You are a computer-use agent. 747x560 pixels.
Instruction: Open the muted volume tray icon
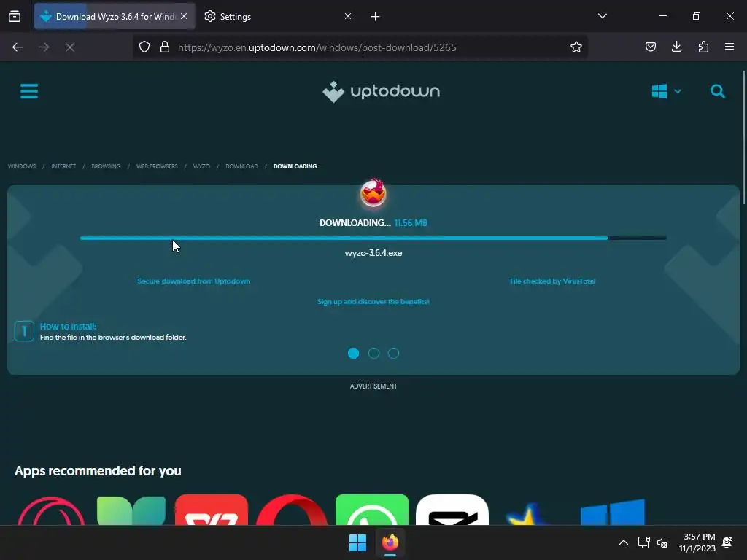click(x=662, y=542)
